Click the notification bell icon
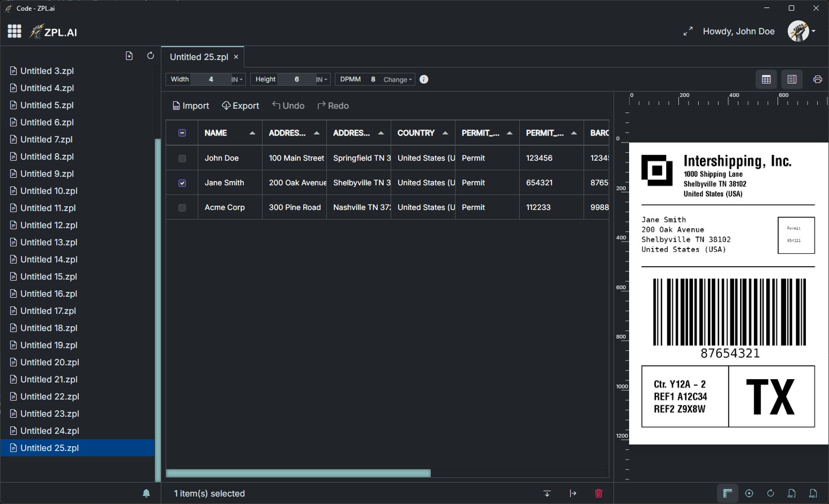 tap(146, 493)
